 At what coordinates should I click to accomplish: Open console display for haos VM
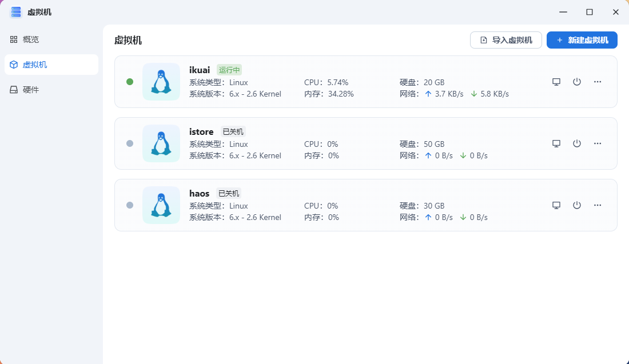click(x=556, y=205)
